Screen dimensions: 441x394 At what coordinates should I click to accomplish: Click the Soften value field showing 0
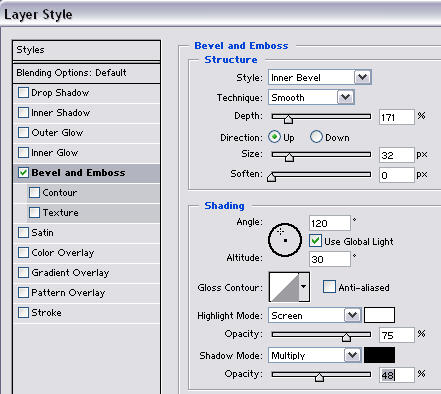click(x=397, y=175)
